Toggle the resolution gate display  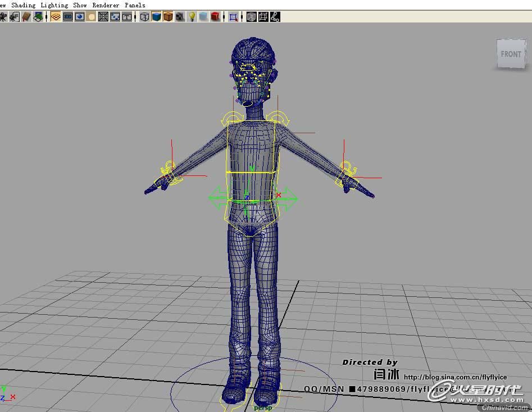[80, 17]
